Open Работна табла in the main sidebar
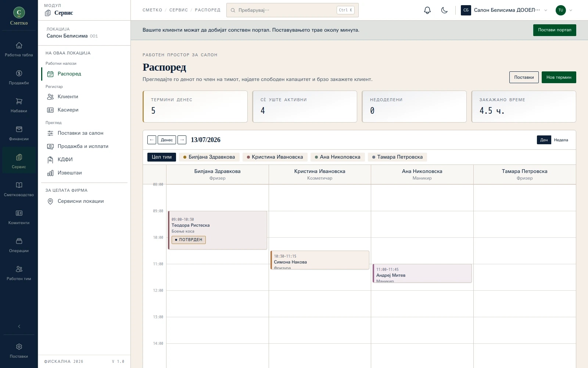 point(19,49)
